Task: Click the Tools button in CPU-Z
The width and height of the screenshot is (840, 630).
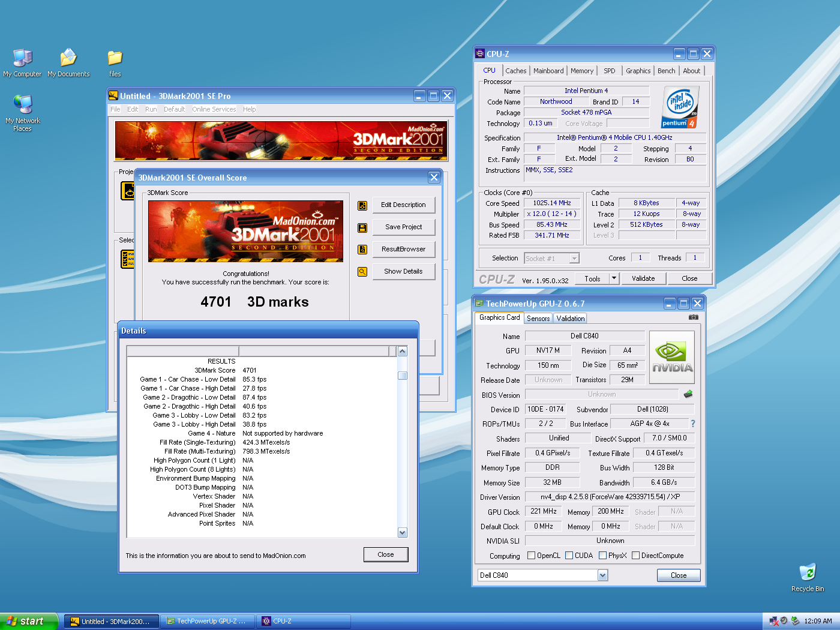Action: click(x=592, y=278)
